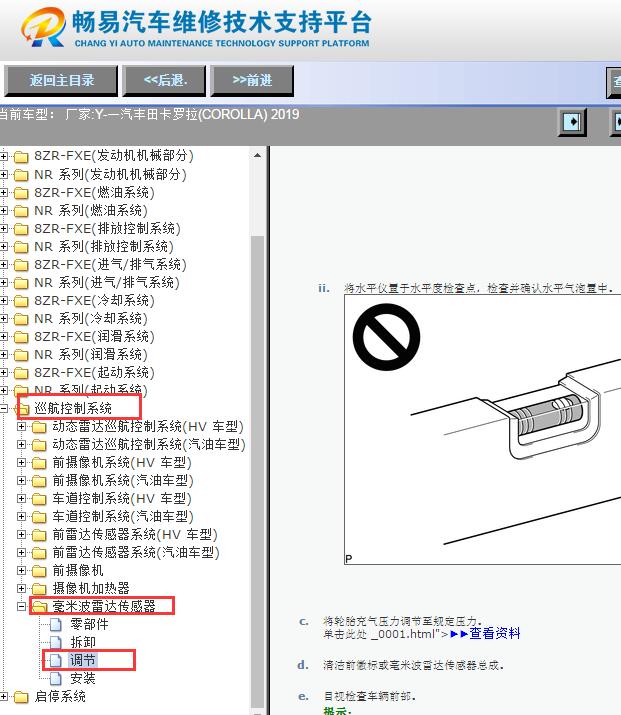Expand the 启停系统 node
Viewport: 621px width, 715px height.
click(x=4, y=697)
